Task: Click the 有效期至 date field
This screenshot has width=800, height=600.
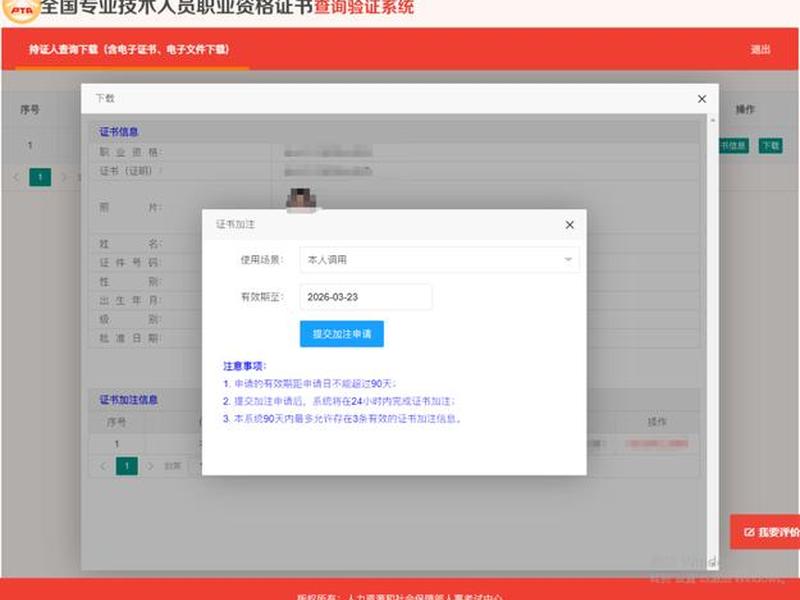Action: pos(366,297)
